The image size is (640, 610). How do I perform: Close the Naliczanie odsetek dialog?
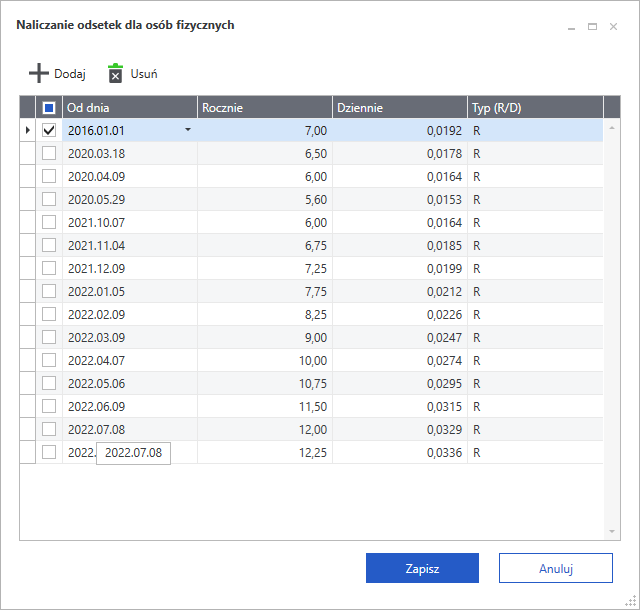613,27
